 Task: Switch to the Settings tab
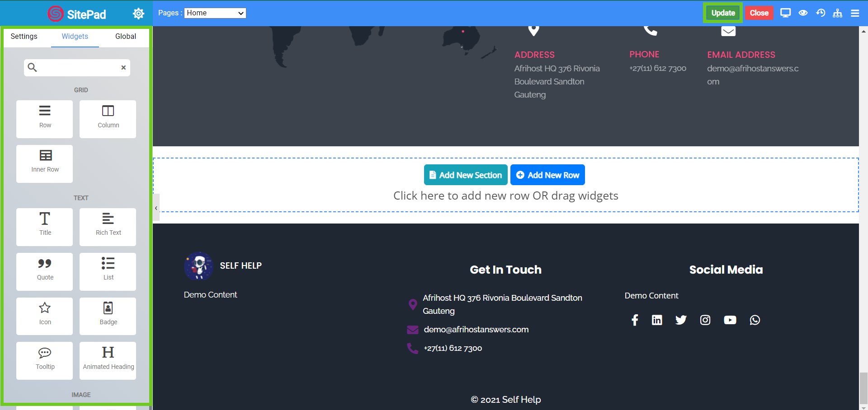pos(24,37)
